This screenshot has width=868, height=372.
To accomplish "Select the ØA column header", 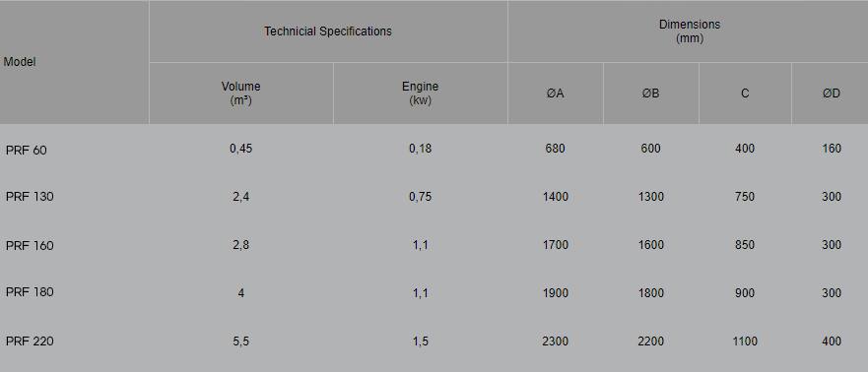I will point(556,93).
